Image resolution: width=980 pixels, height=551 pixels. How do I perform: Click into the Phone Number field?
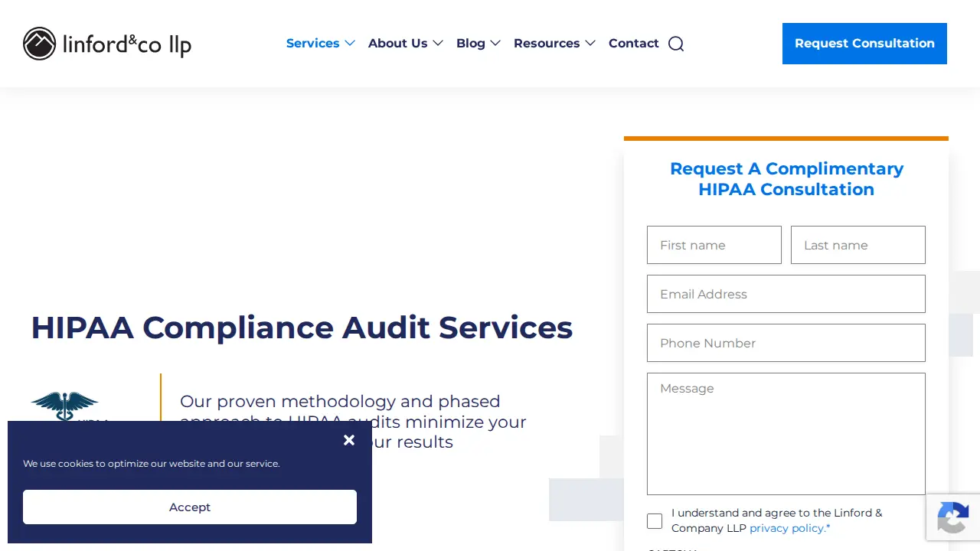click(x=786, y=343)
